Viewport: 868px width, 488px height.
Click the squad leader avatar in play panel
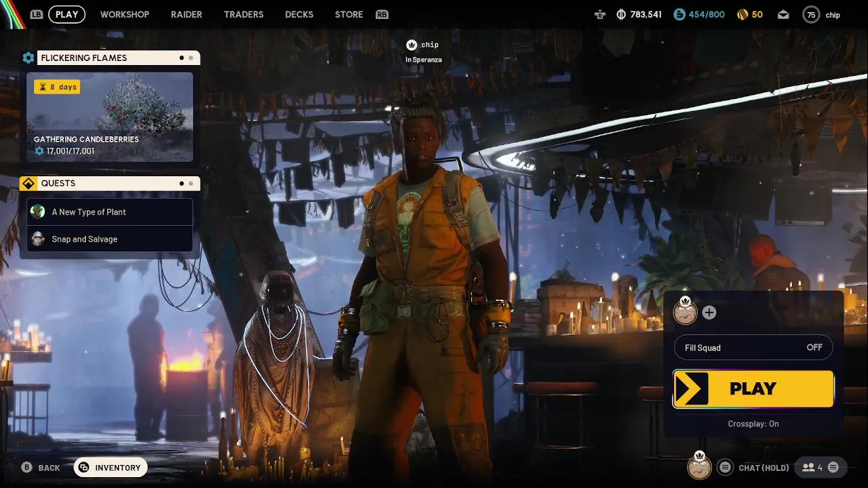tap(685, 312)
